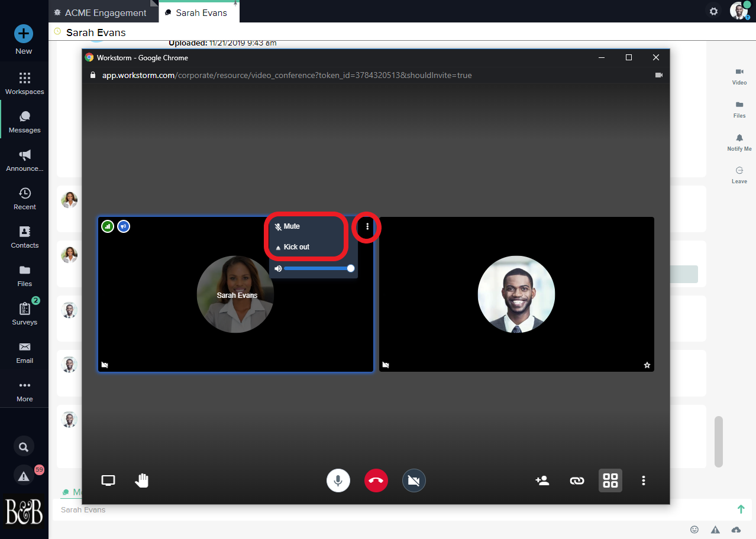Open Files in left sidebar

pyautogui.click(x=24, y=275)
